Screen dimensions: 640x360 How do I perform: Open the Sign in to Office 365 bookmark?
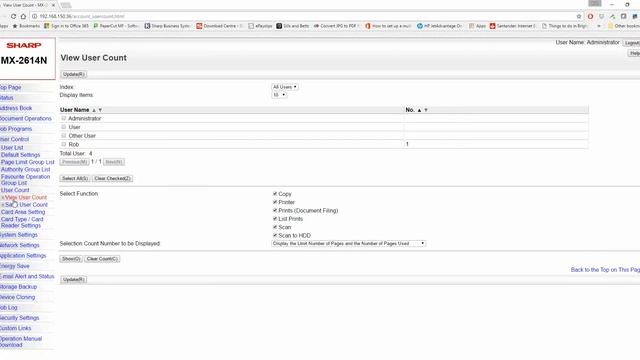(x=66, y=26)
